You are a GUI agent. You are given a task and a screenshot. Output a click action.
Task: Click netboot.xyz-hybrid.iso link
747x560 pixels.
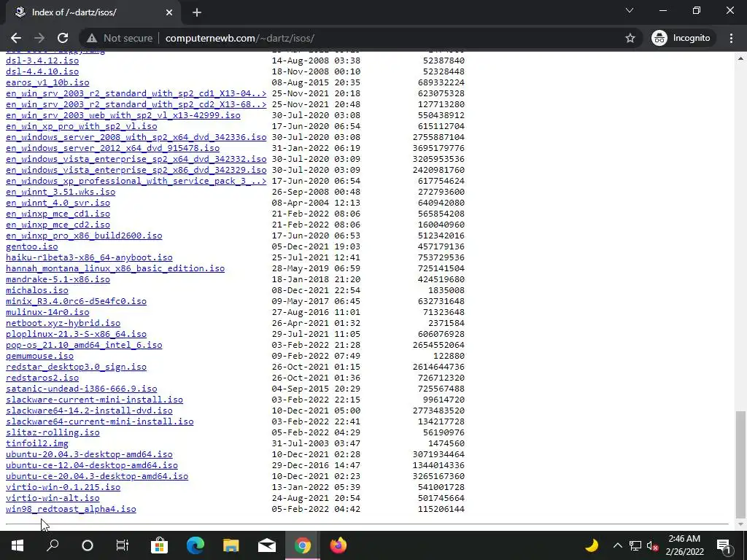63,323
